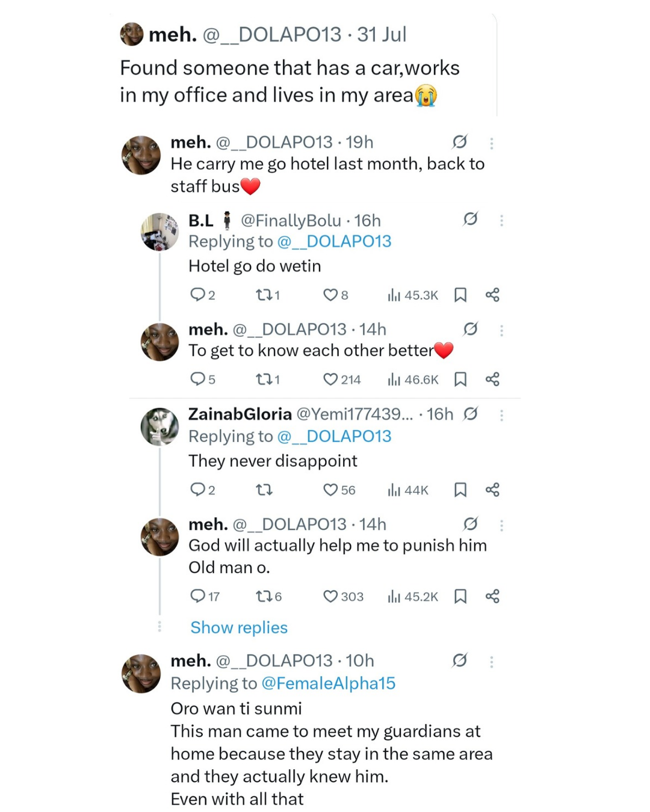
Task: Share the "God will actually help me" tweet
Action: [492, 596]
